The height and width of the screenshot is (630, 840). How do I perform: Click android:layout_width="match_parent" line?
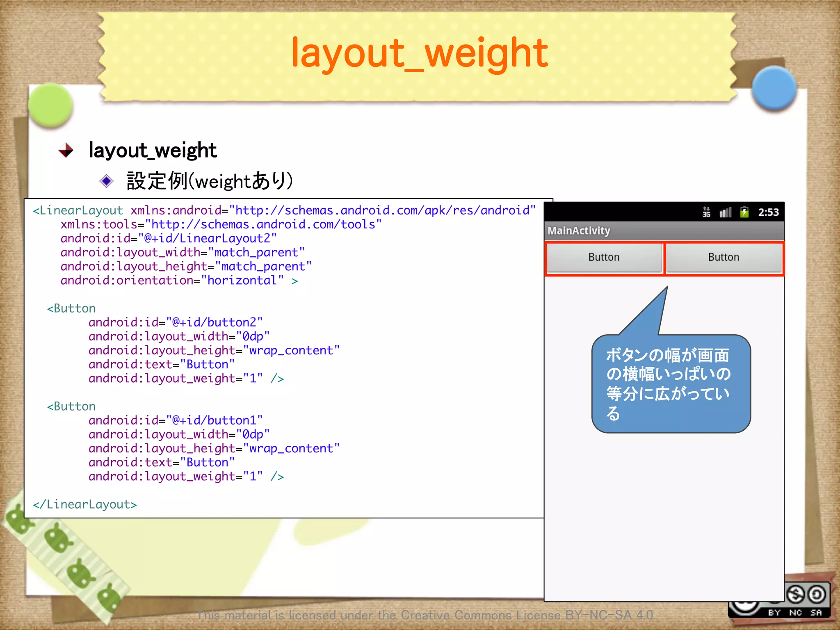tap(183, 252)
